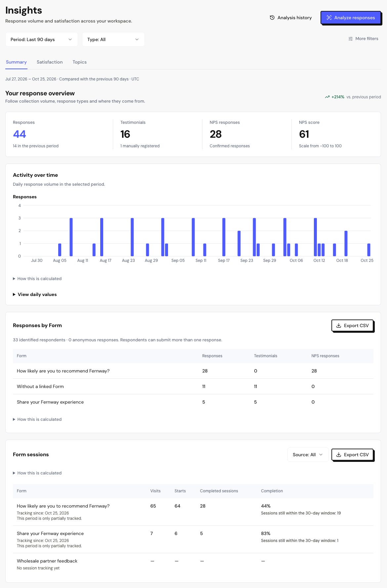Switch to the Summary tab
The image size is (387, 588).
(x=16, y=62)
